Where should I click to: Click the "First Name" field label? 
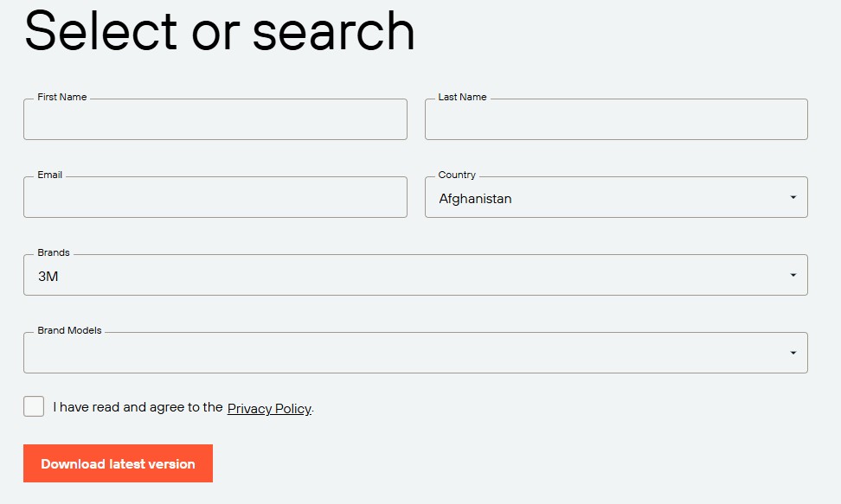[x=62, y=97]
